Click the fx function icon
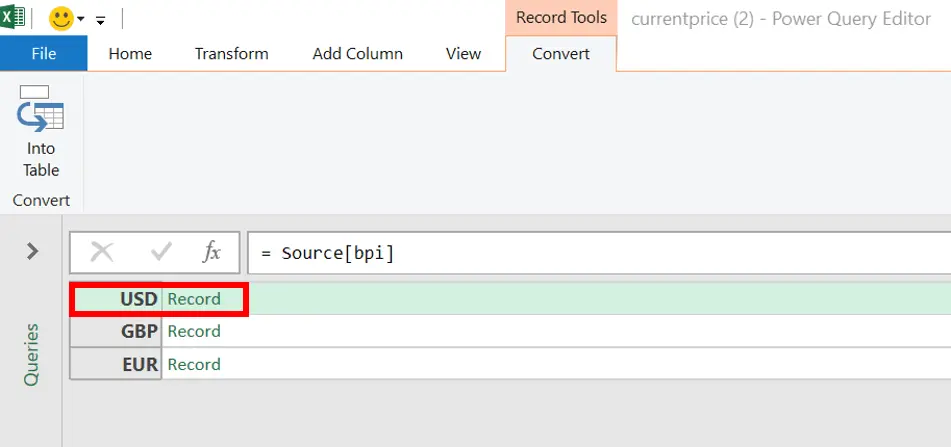Image resolution: width=951 pixels, height=447 pixels. (211, 252)
